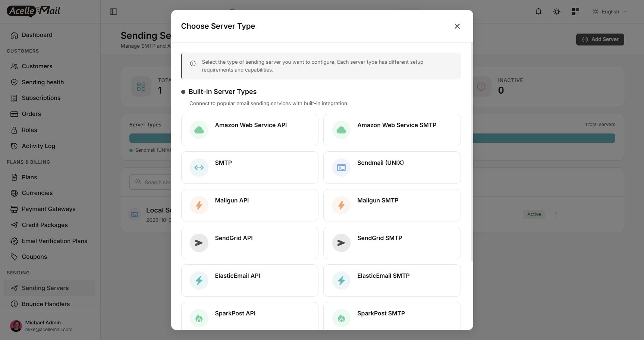Click the Inactive servers warning icon
644x340 pixels.
coord(481,87)
